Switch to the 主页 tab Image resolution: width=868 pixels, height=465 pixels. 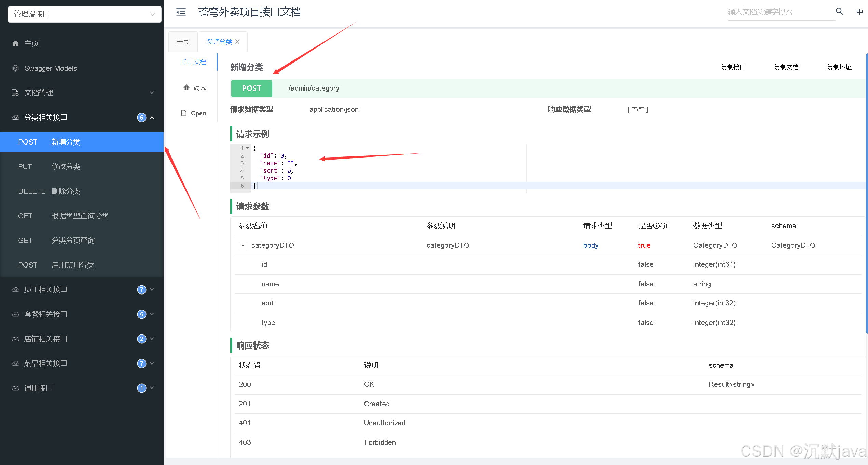183,42
